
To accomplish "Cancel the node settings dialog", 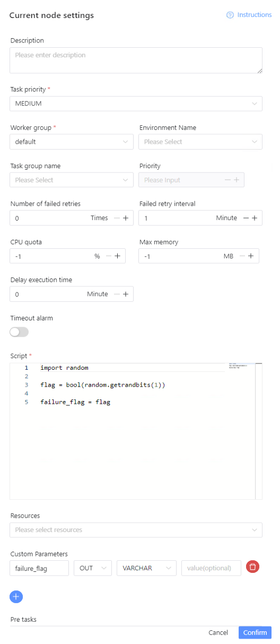I will tap(218, 633).
